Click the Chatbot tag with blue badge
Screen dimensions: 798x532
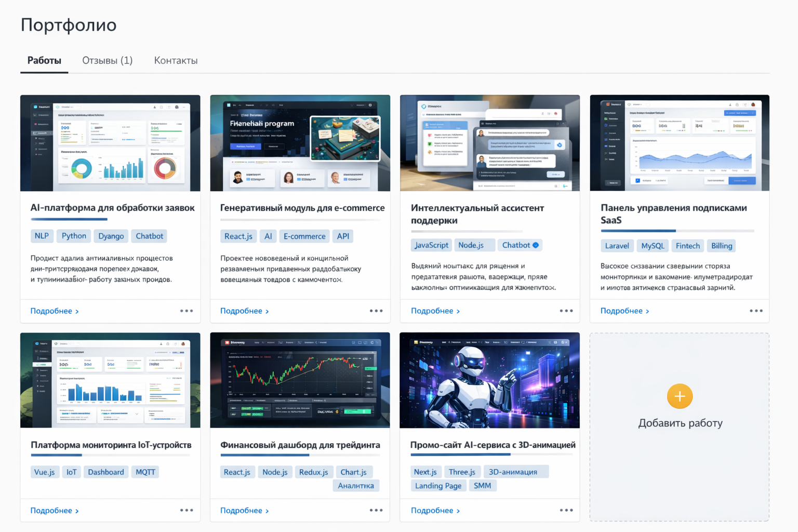[520, 245]
